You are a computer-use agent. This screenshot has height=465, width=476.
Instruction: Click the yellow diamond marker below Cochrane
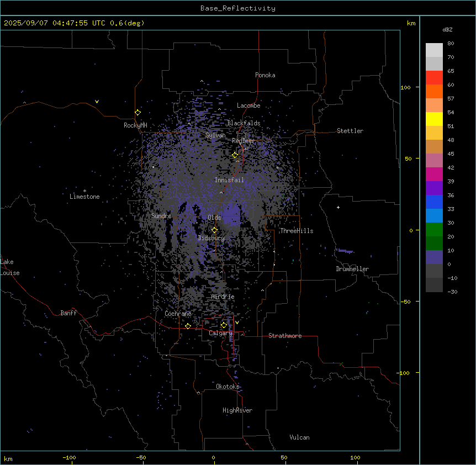(188, 326)
